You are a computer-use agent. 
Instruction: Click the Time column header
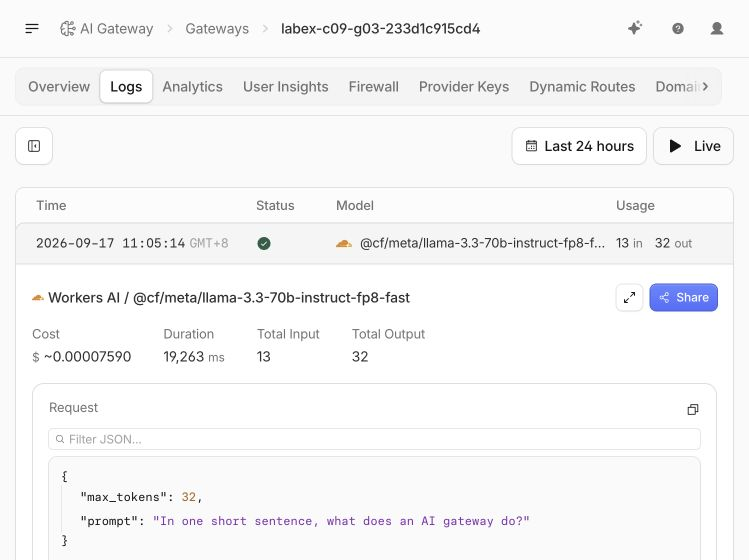coord(51,205)
